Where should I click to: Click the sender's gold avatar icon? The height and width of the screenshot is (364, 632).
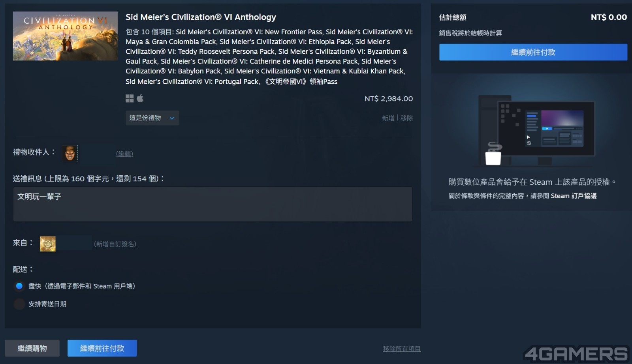coord(48,244)
